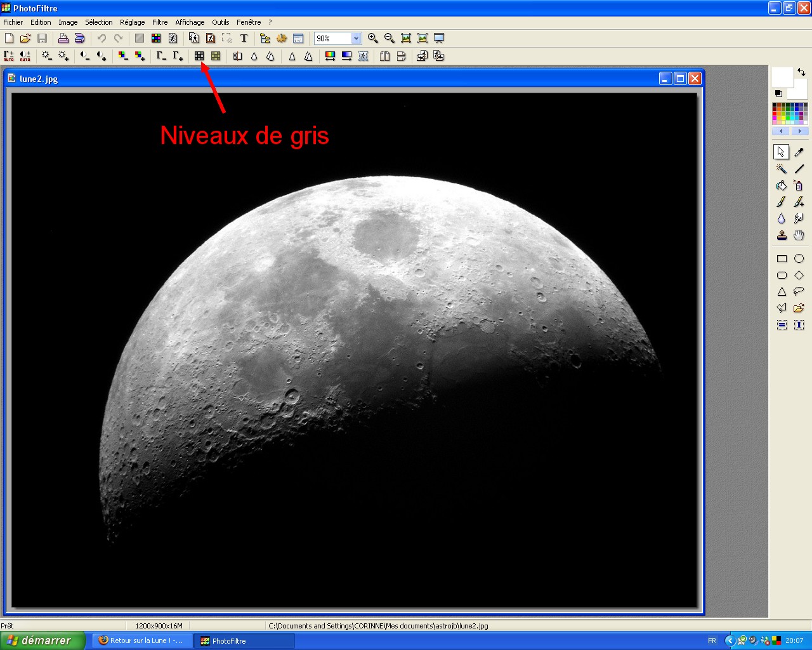Select the ellipse selection shape
Viewport: 812px width, 650px height.
tap(799, 258)
